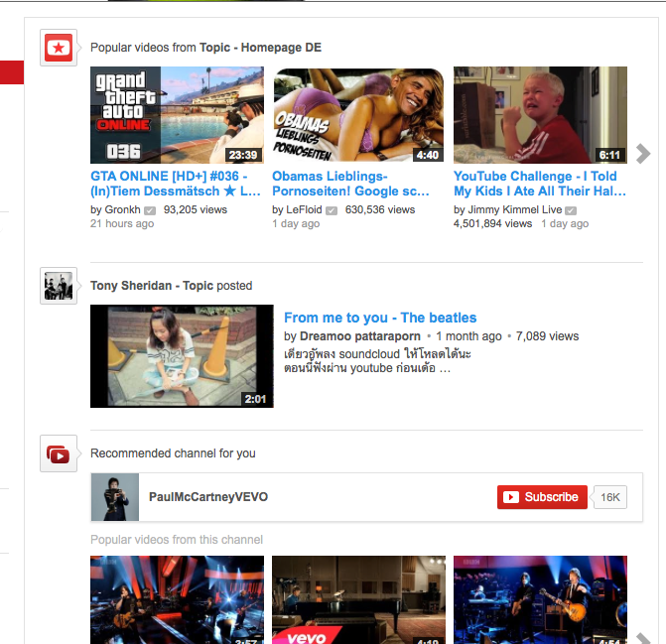Screen dimensions: 666x644
Task: Open GTA ONLINE [HD+] #036 title link
Action: (x=176, y=184)
